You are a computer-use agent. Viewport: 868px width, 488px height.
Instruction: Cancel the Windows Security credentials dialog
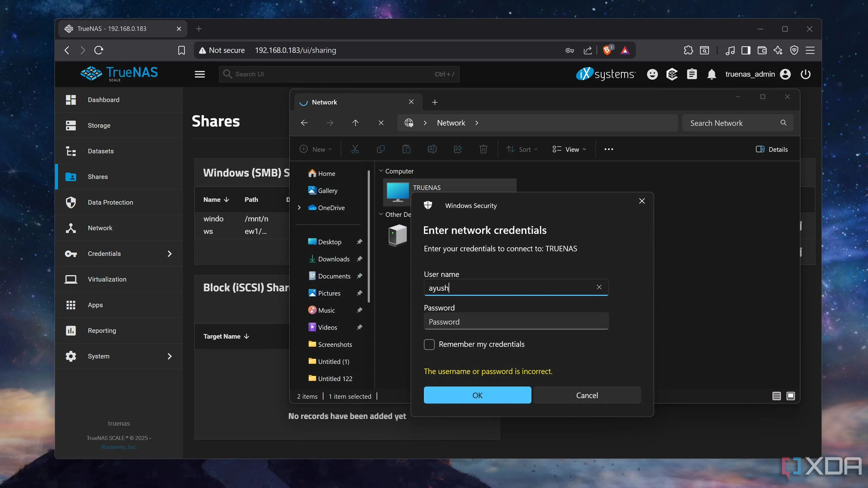(x=587, y=395)
